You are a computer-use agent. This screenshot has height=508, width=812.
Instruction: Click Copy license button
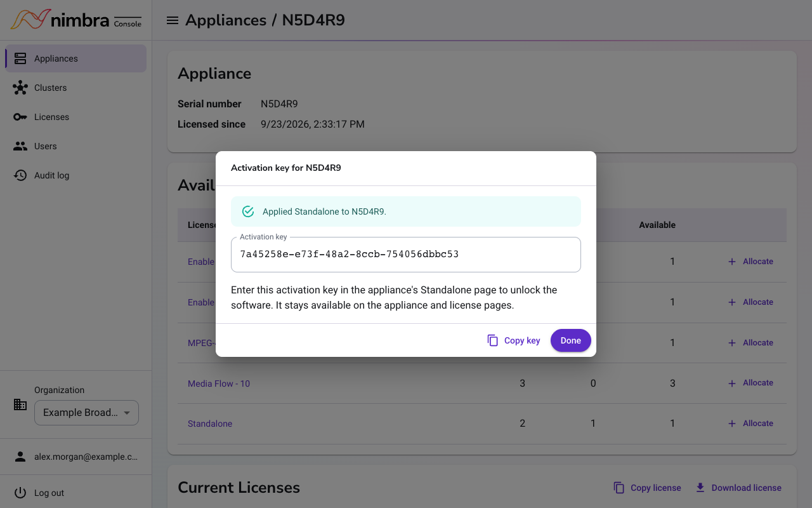click(647, 488)
